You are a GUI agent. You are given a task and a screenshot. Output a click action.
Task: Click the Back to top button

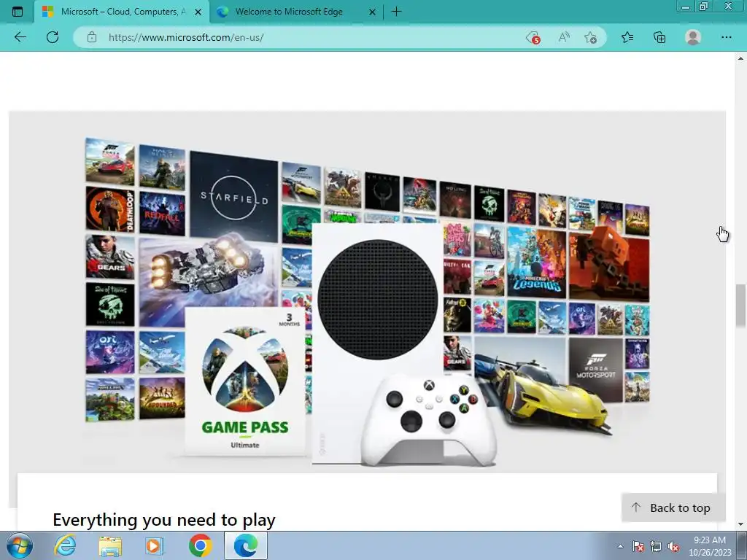tap(673, 507)
